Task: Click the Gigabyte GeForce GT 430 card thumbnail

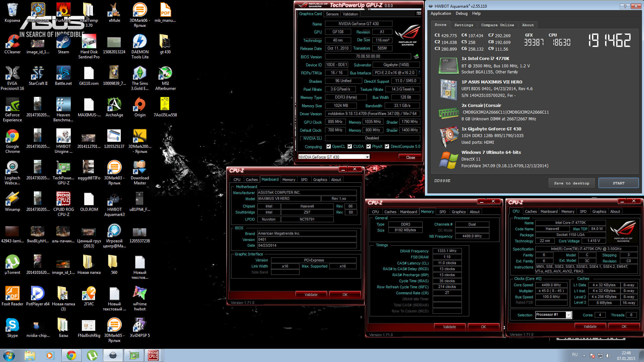Action: coord(449,136)
